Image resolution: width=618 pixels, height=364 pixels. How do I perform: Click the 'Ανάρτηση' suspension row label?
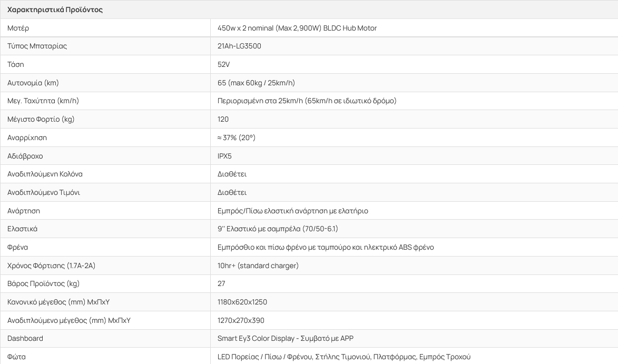pyautogui.click(x=24, y=211)
